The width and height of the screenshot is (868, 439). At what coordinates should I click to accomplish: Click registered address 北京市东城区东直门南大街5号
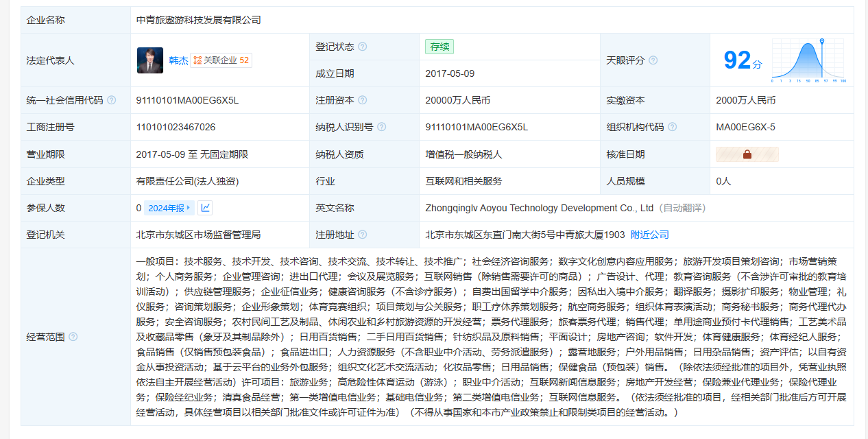point(525,235)
